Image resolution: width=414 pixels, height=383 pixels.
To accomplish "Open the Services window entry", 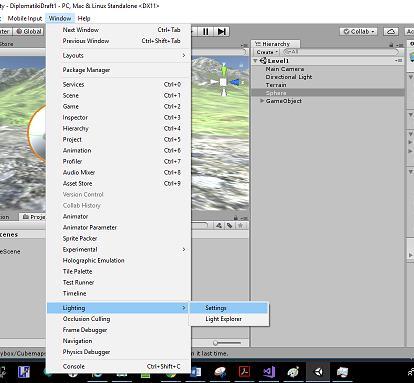I will [119, 84].
